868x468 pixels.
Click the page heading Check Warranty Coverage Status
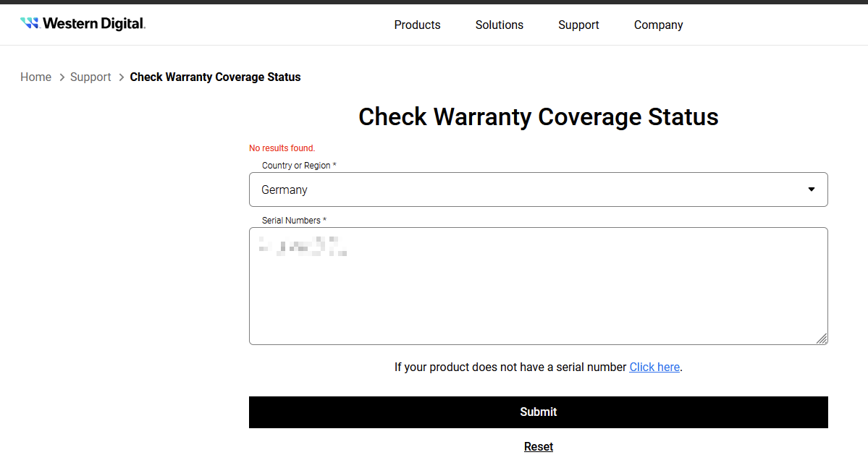(538, 116)
